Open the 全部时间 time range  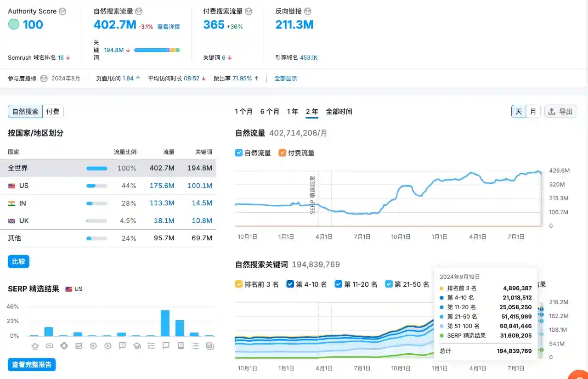(340, 111)
